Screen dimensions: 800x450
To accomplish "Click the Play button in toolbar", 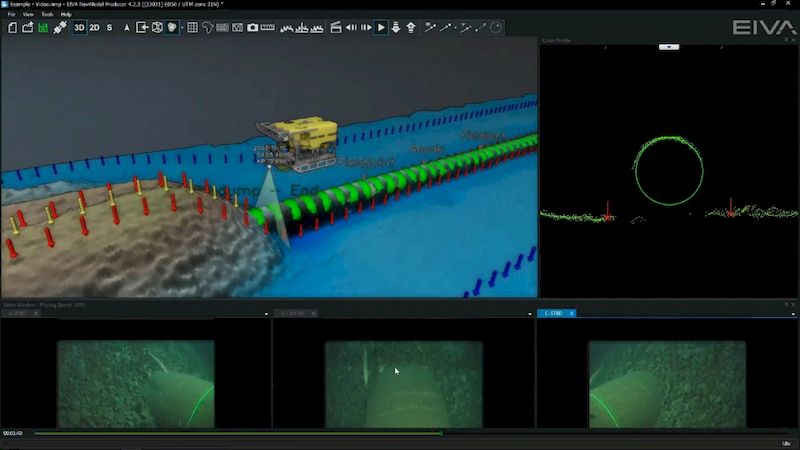I will pos(381,28).
